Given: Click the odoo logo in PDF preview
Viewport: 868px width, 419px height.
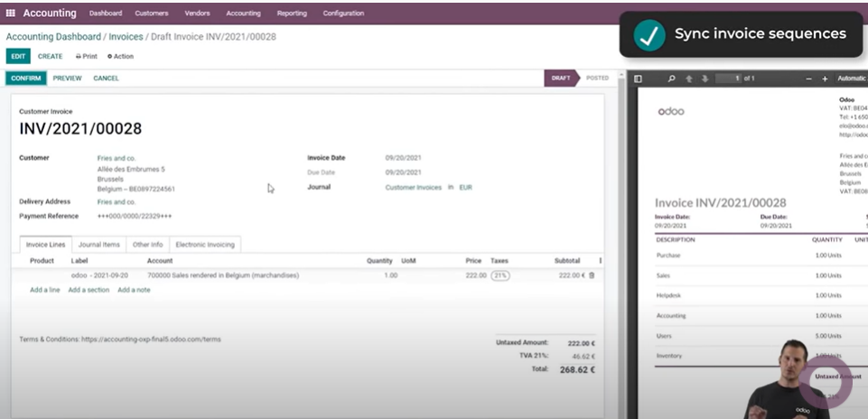Looking at the screenshot, I should (671, 111).
